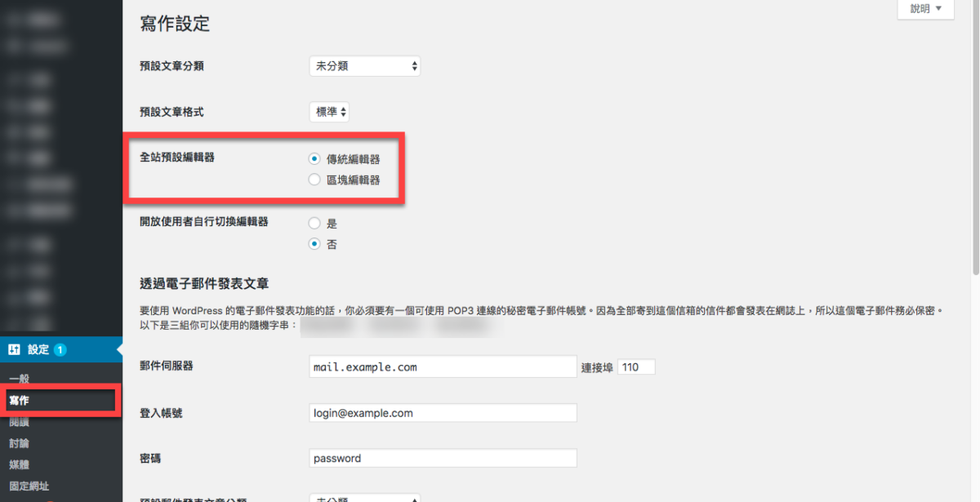The width and height of the screenshot is (980, 502).
Task: Select 區塊編輯器 radio button
Action: [314, 180]
